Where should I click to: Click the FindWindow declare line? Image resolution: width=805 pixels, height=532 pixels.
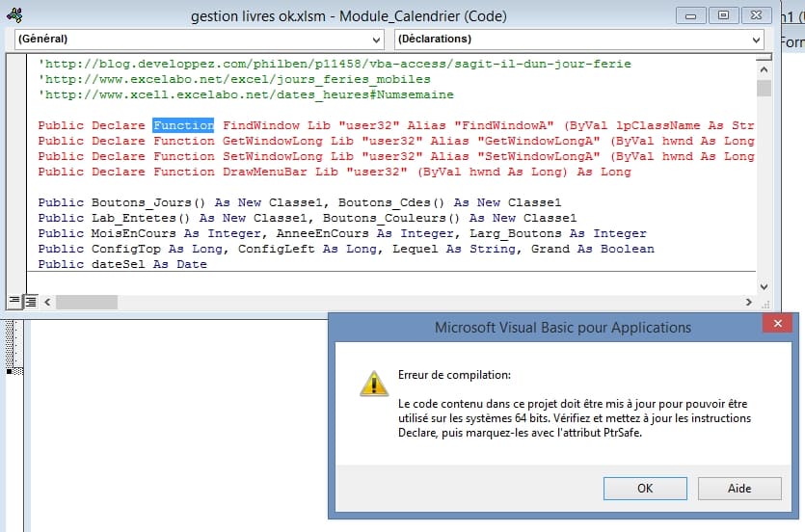point(396,125)
